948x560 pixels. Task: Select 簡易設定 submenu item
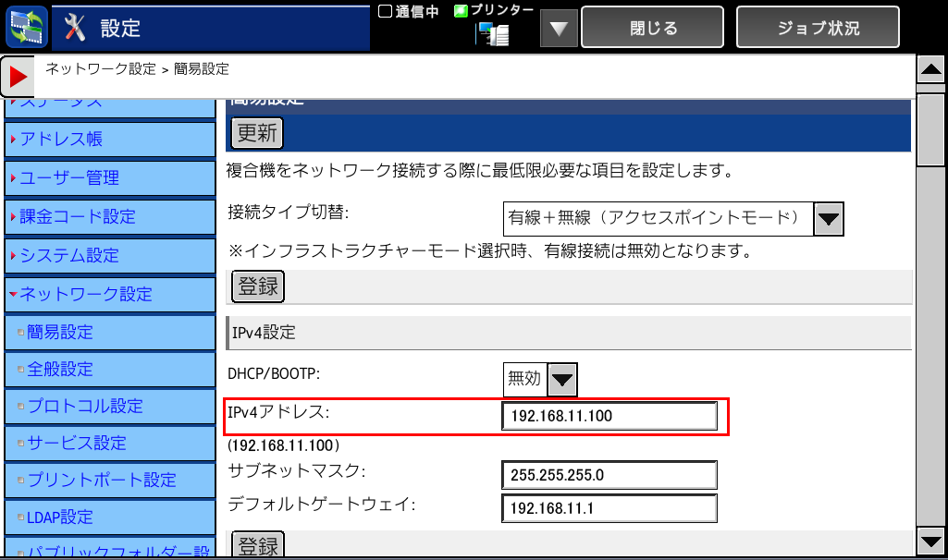[x=110, y=333]
